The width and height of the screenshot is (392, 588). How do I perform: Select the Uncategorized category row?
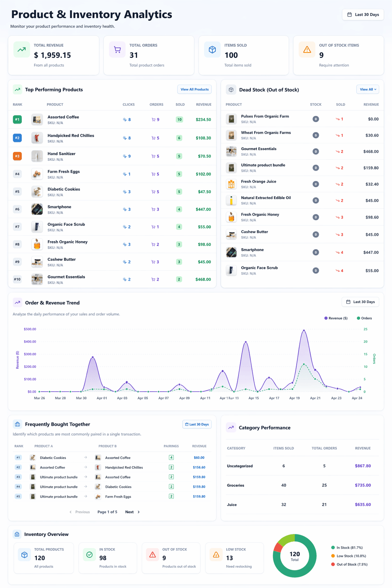pos(302,466)
